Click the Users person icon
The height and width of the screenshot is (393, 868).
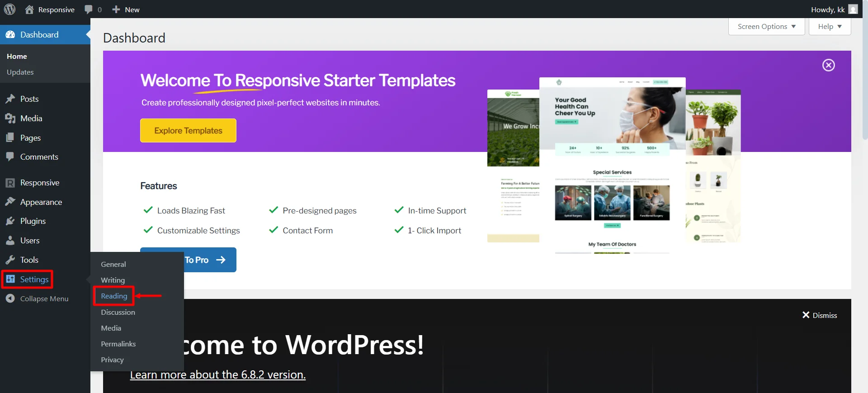[10, 241]
